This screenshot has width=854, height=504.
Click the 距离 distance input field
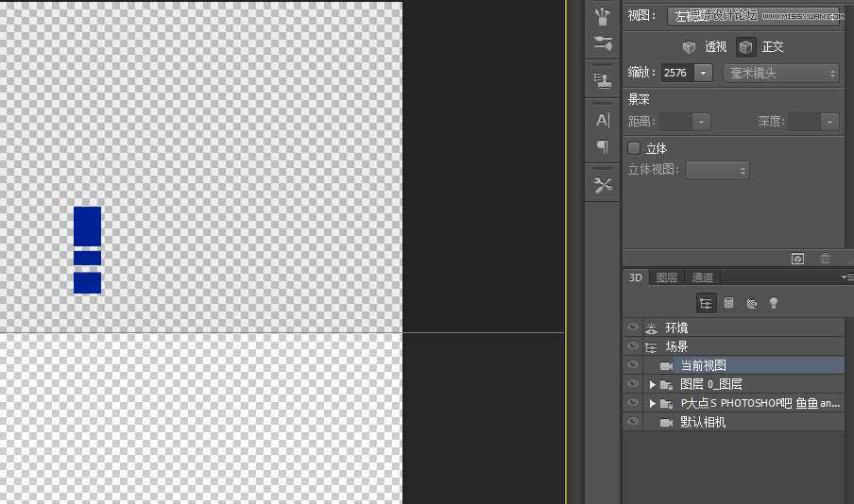coord(675,122)
